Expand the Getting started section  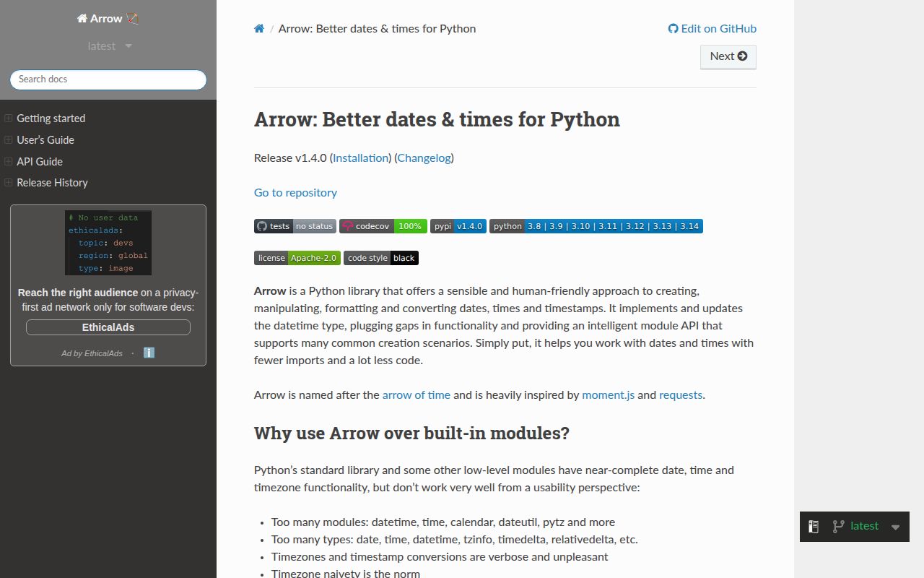pos(9,118)
